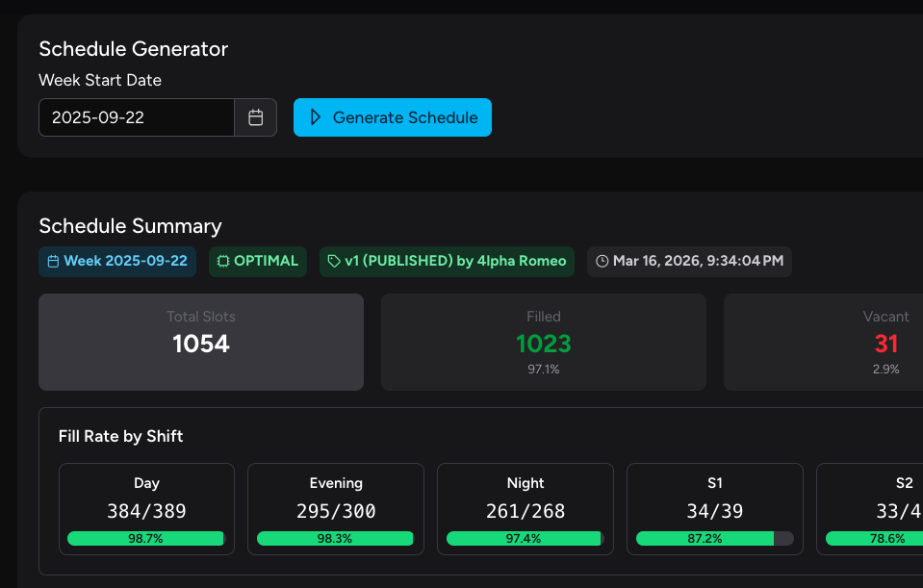Click the Day 98.7% progress bar
The height and width of the screenshot is (588, 923).
(146, 539)
